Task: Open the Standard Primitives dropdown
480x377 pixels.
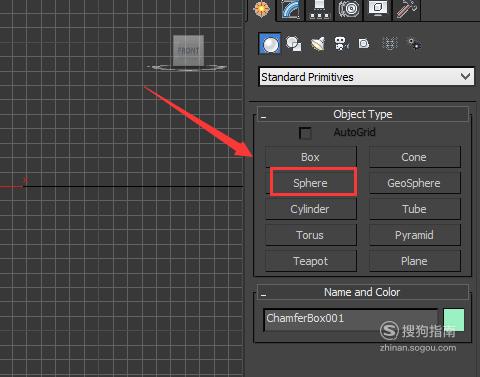Action: coord(366,77)
